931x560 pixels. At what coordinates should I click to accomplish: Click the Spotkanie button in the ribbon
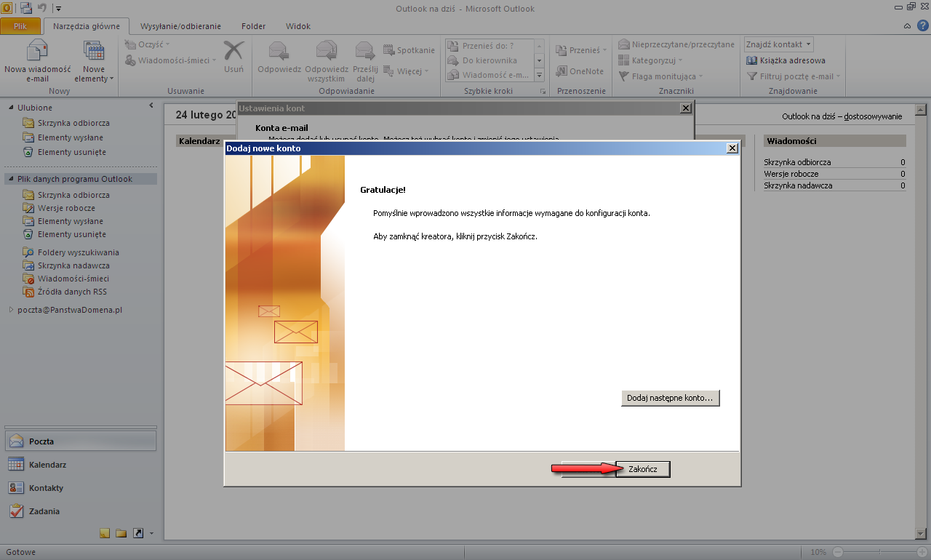point(409,50)
